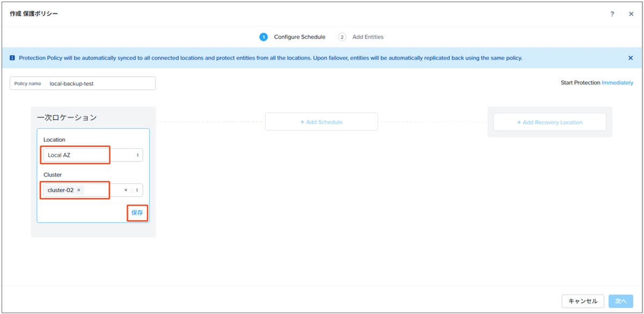Open the Location dropdown showing Local AZ
The height and width of the screenshot is (314, 644).
[x=93, y=155]
